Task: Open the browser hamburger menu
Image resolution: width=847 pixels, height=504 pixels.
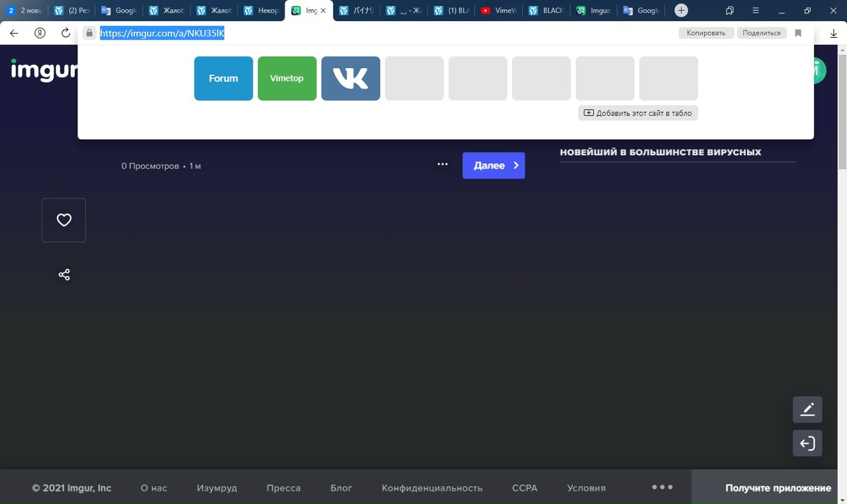Action: (x=756, y=11)
